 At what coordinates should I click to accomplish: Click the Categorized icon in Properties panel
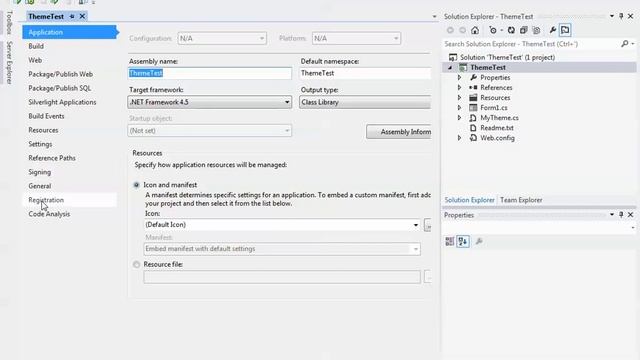click(x=449, y=242)
